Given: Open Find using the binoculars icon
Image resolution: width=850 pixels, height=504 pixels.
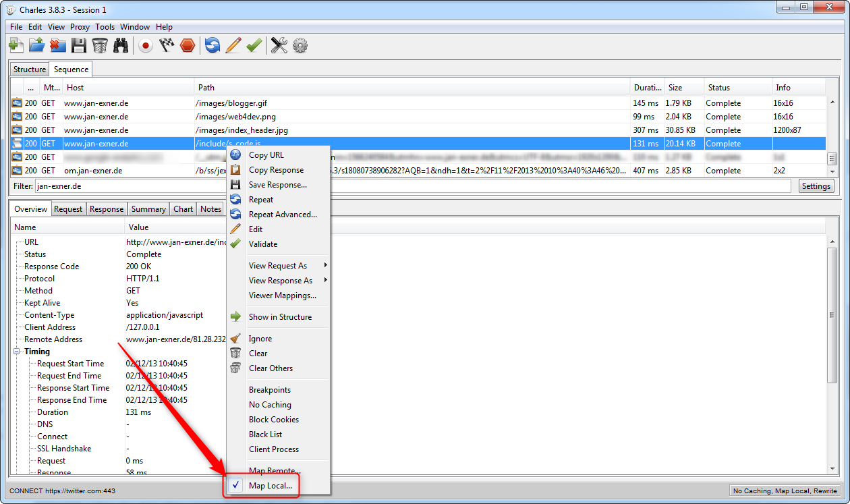Looking at the screenshot, I should point(121,45).
